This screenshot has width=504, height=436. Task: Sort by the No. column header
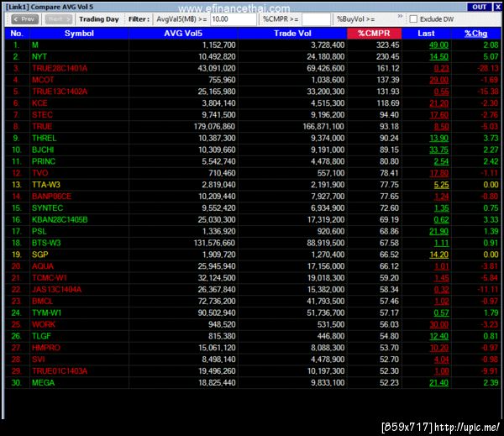point(17,34)
